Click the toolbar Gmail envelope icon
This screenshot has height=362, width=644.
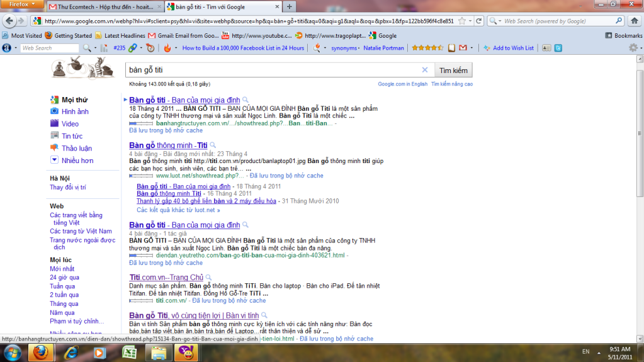[463, 48]
